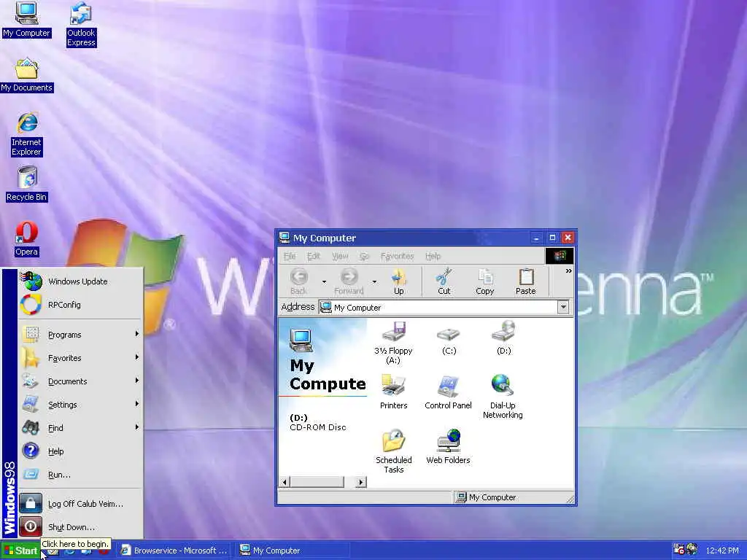The width and height of the screenshot is (747, 560).
Task: Select the (C:) drive icon
Action: click(449, 341)
